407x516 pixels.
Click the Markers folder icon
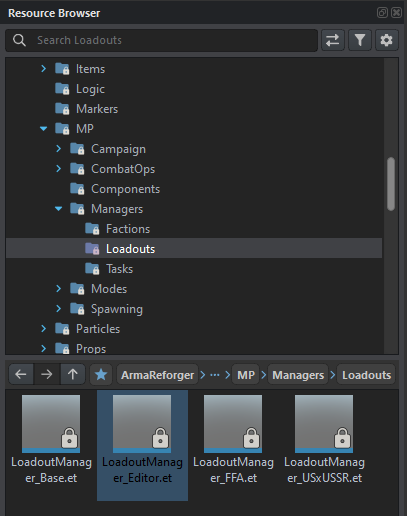click(x=62, y=109)
